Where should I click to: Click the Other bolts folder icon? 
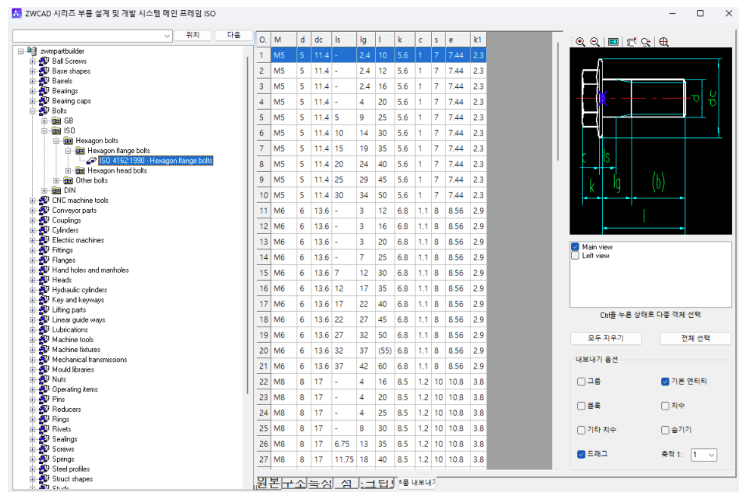tap(68, 180)
